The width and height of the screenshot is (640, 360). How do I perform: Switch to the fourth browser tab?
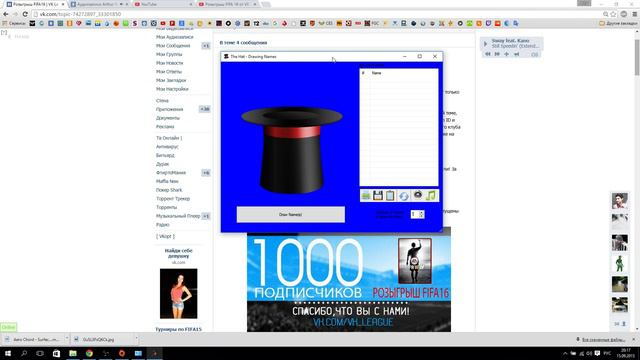[228, 4]
